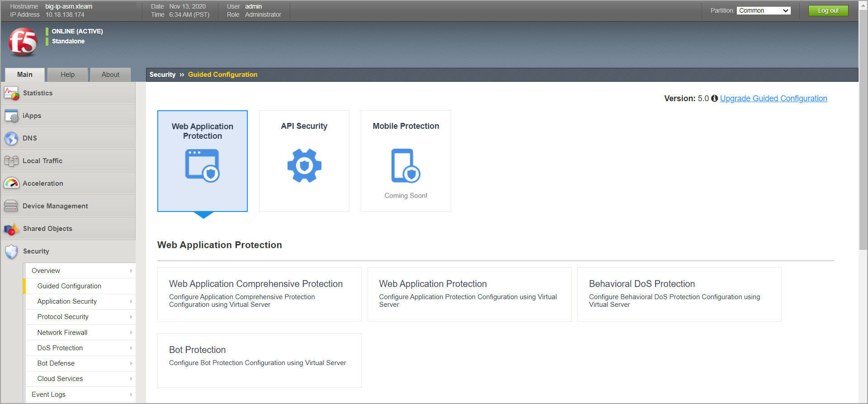Viewport: 868px width, 404px height.
Task: Expand the Application Security submenu
Action: pyautogui.click(x=131, y=301)
